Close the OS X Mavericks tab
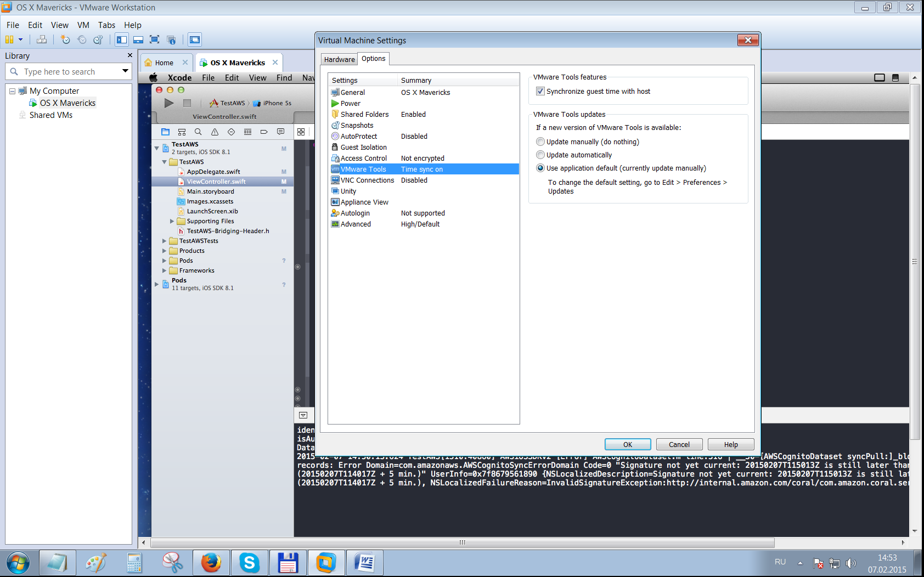 275,63
